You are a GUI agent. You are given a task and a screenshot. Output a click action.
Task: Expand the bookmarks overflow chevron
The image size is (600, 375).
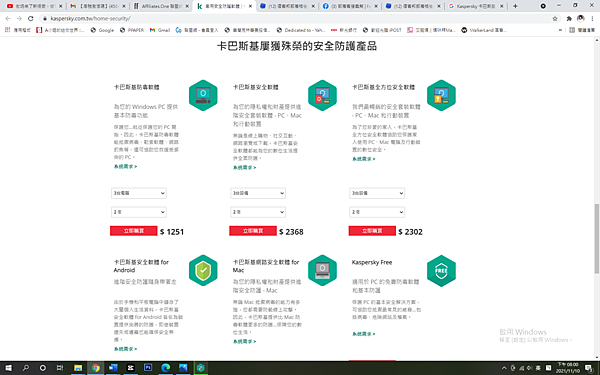[x=561, y=30]
